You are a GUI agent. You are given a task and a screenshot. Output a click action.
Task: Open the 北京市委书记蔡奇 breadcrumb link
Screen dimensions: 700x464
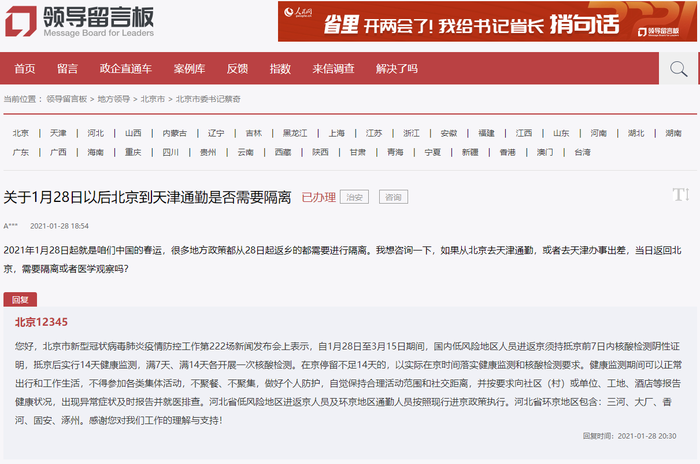pyautogui.click(x=208, y=99)
